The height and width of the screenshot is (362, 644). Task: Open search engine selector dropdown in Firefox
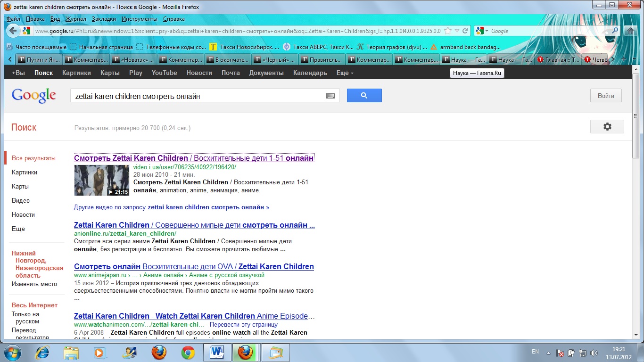click(x=482, y=31)
